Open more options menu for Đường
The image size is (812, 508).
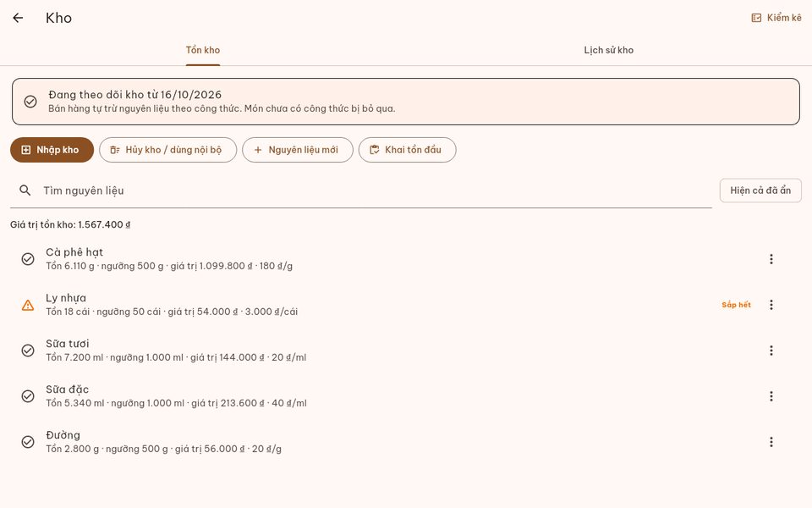click(x=771, y=442)
